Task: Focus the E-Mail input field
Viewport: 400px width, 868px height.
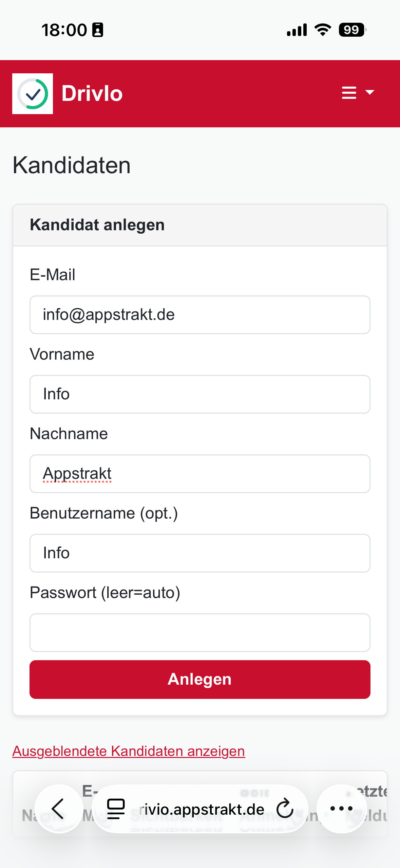Action: click(200, 315)
